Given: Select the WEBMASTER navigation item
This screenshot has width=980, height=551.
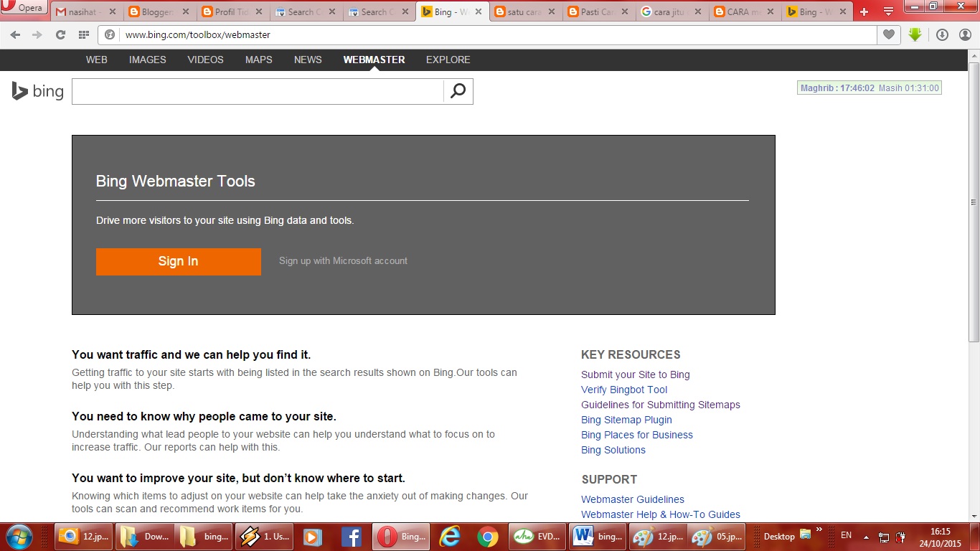Looking at the screenshot, I should point(374,60).
